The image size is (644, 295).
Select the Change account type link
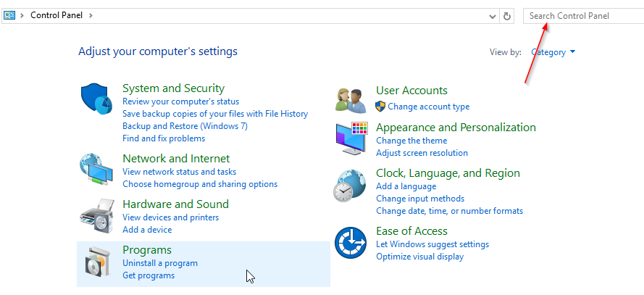[428, 107]
